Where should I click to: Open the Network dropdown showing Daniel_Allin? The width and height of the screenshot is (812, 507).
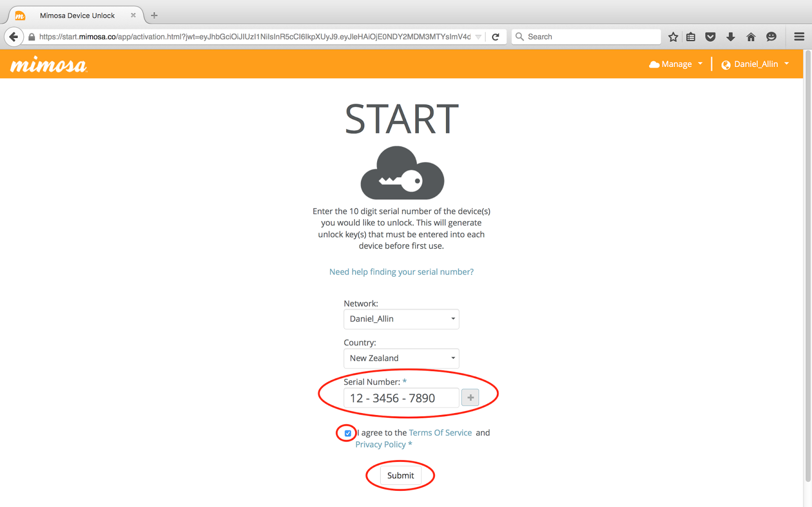(x=401, y=319)
